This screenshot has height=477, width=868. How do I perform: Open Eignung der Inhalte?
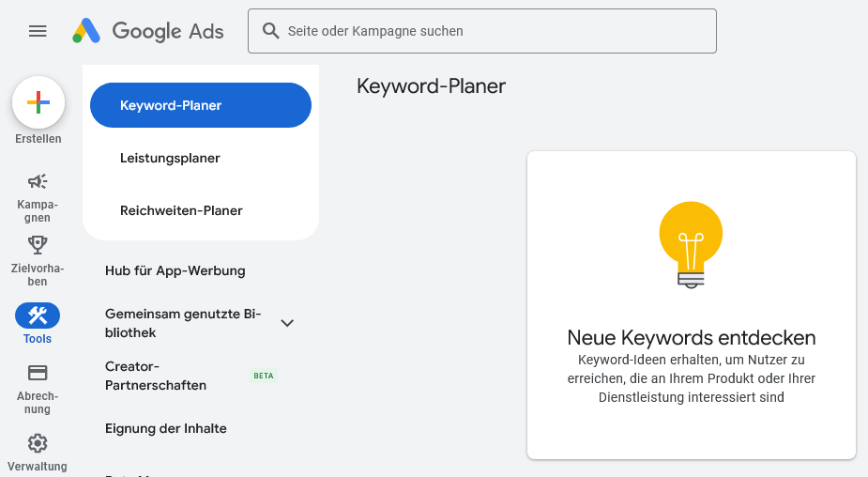point(166,428)
